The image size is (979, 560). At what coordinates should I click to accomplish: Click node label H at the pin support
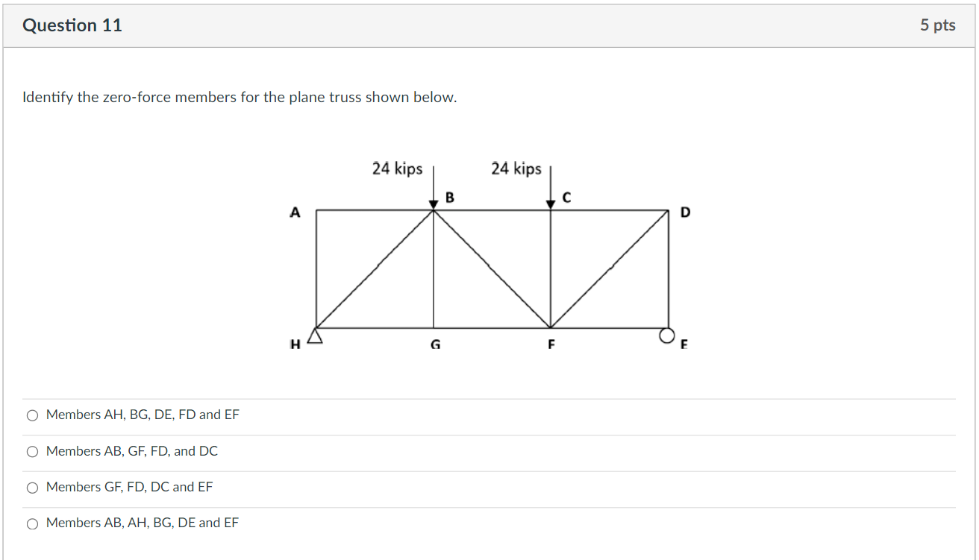tap(295, 344)
